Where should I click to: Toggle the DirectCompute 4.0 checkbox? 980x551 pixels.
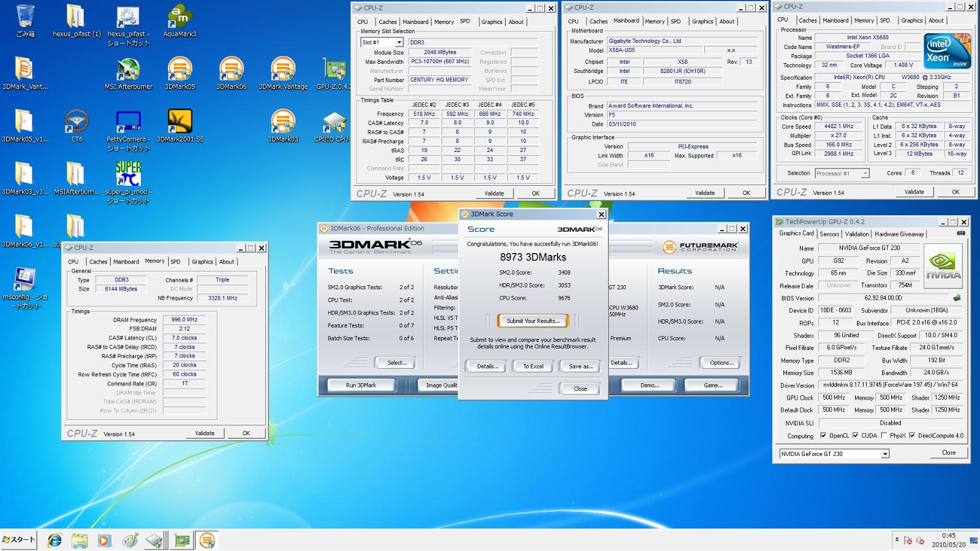(912, 436)
